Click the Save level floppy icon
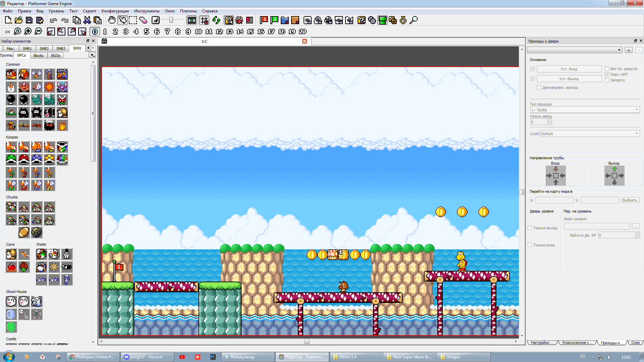Image resolution: width=644 pixels, height=362 pixels. [x=29, y=20]
